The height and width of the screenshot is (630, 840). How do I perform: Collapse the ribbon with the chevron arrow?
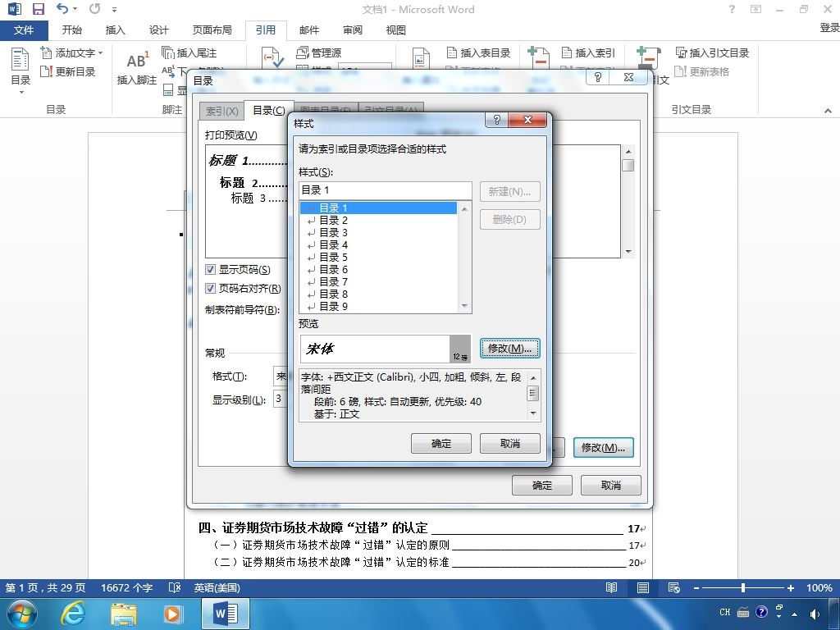pyautogui.click(x=829, y=111)
